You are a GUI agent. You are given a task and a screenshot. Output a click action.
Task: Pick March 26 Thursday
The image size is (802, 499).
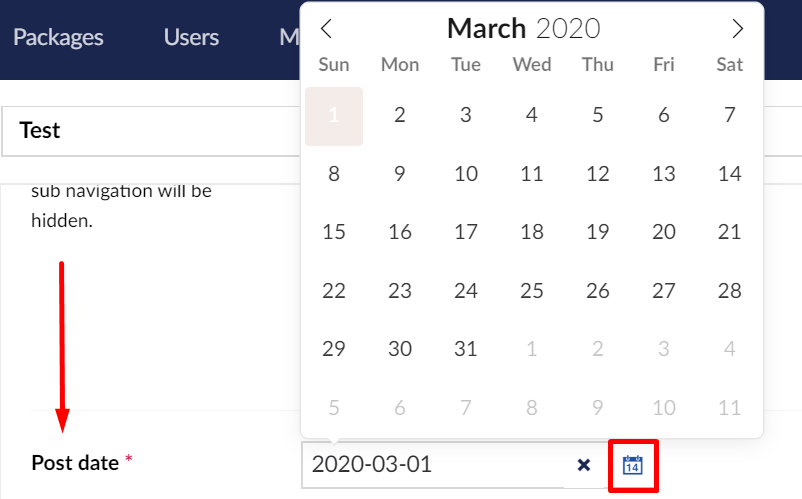(x=597, y=291)
